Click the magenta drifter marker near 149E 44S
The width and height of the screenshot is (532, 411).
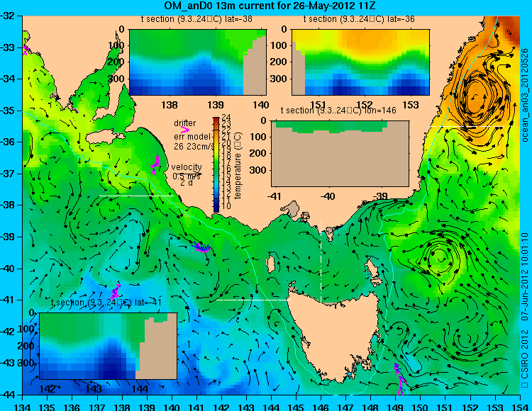tap(400, 379)
